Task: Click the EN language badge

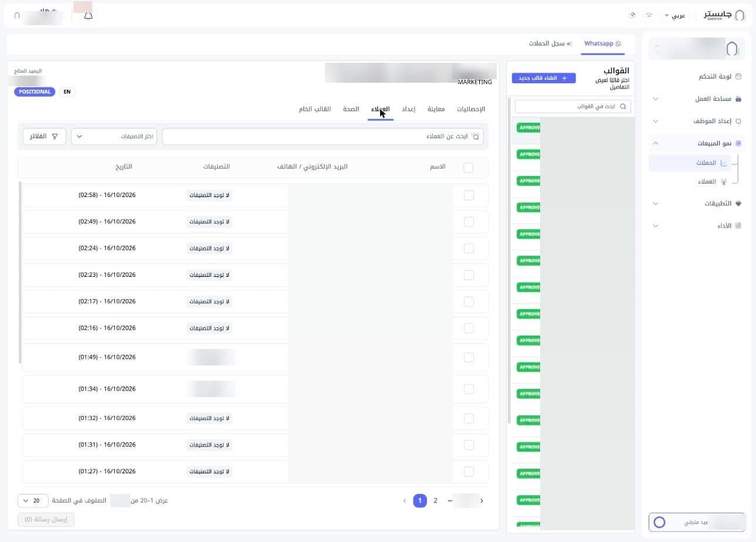Action: pos(67,92)
